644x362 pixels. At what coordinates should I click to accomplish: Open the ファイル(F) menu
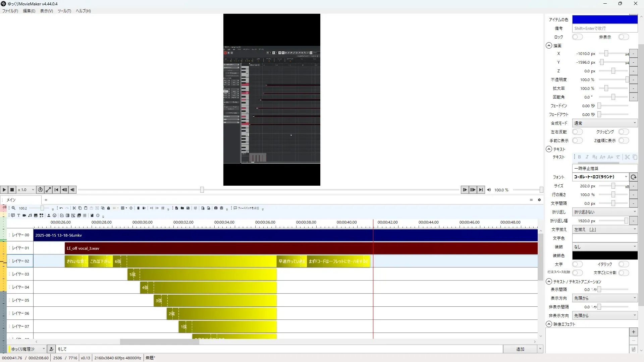point(10,11)
